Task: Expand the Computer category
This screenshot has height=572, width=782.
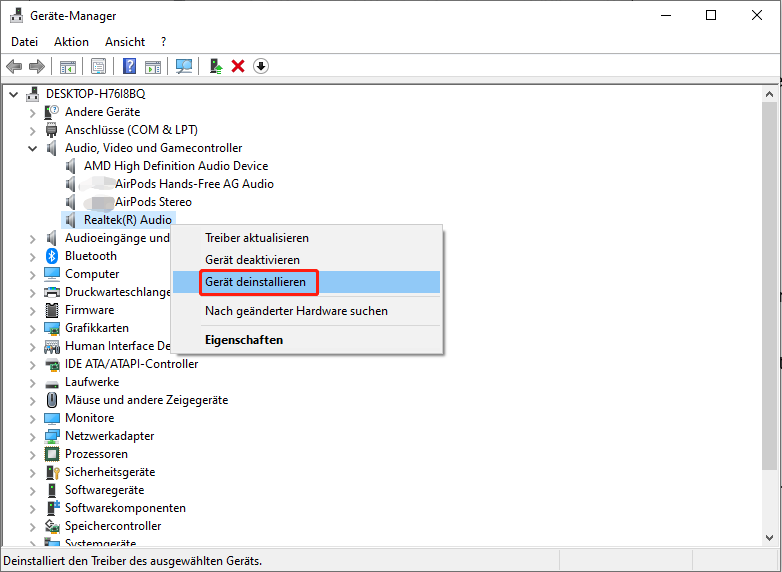Action: pos(32,275)
